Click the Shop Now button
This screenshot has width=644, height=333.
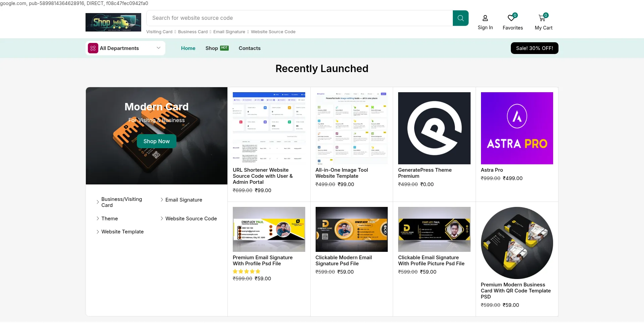156,141
